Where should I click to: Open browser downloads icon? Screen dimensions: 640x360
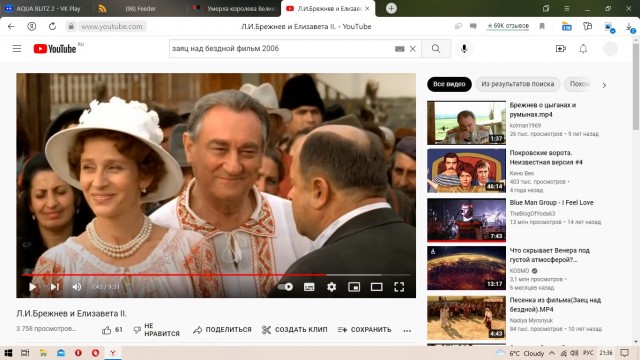click(x=630, y=27)
